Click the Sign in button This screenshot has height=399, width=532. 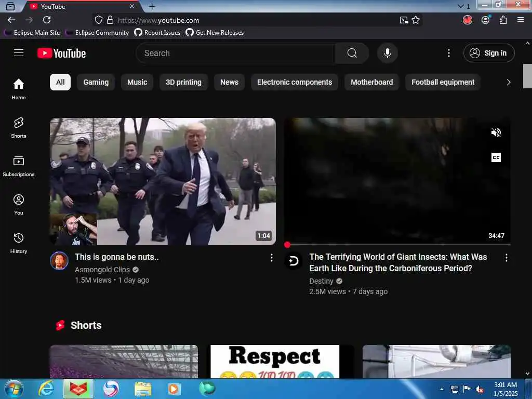pyautogui.click(x=488, y=53)
